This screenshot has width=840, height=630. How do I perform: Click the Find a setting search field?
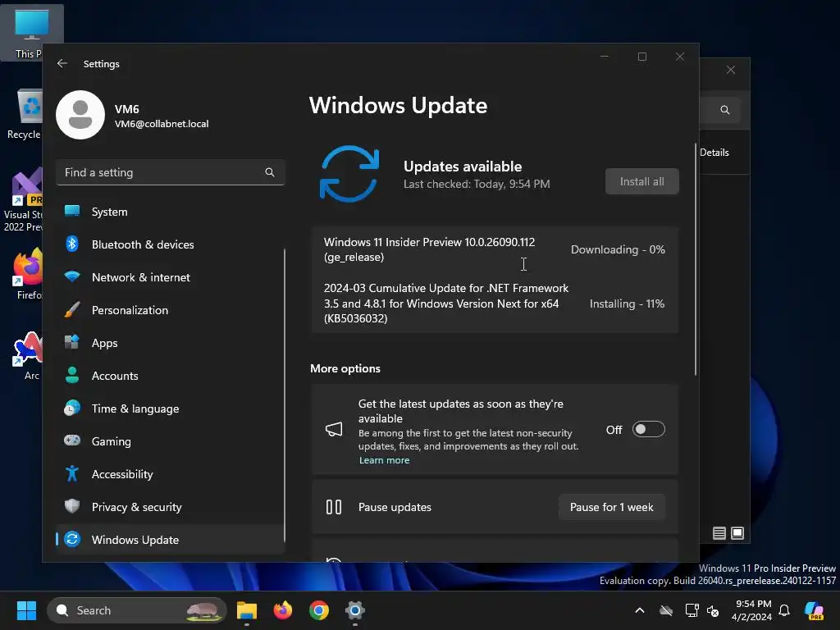[170, 172]
